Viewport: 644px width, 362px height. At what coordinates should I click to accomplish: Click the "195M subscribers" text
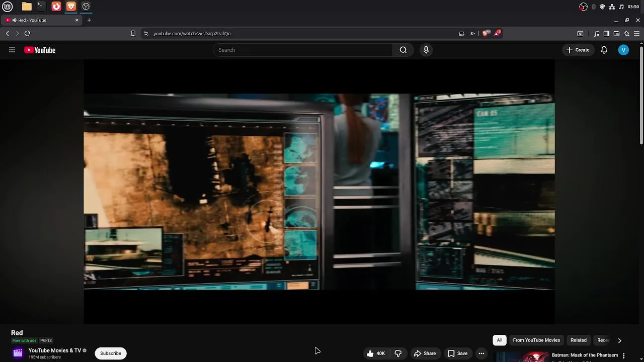click(x=45, y=357)
